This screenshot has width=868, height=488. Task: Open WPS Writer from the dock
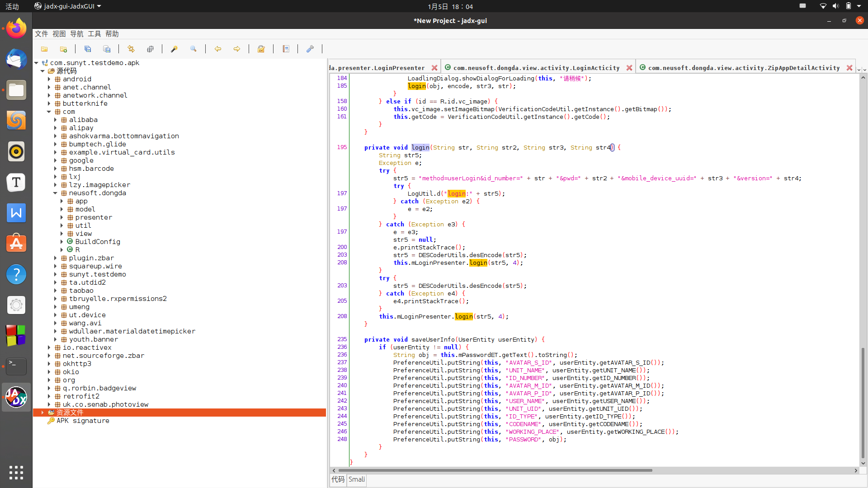tap(16, 213)
